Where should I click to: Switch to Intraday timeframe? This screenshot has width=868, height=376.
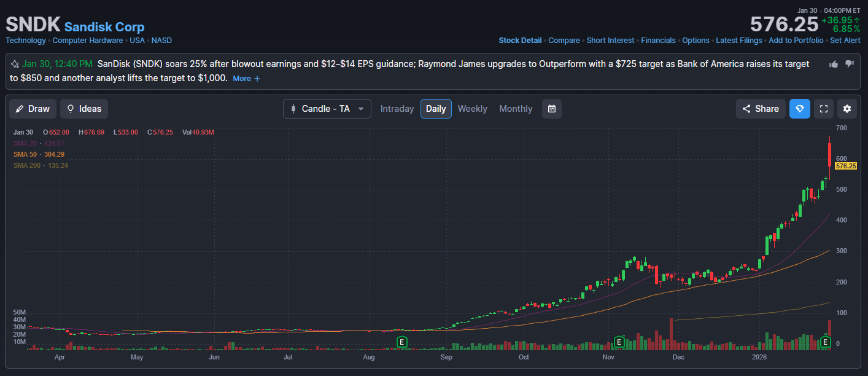(397, 109)
